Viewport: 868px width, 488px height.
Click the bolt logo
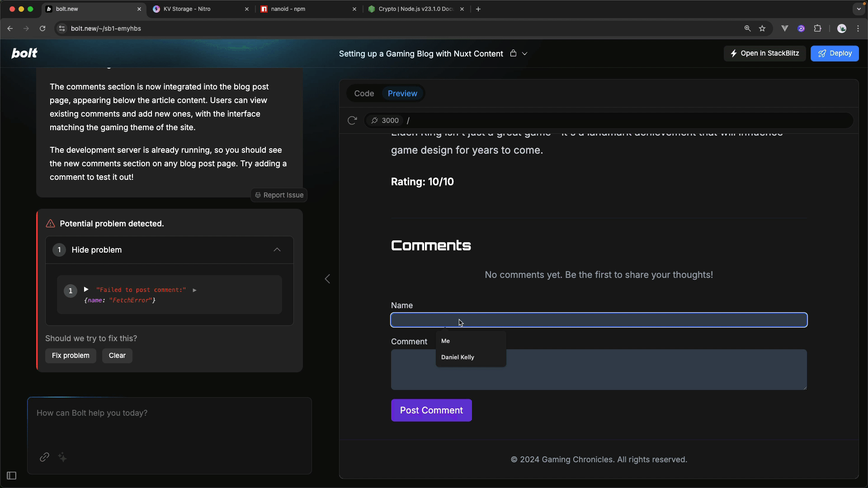[24, 53]
